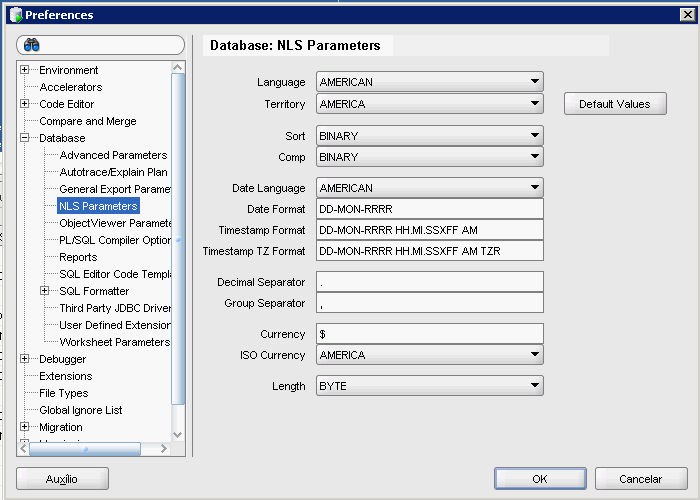The width and height of the screenshot is (700, 500).
Task: Expand the Environment tree node
Action: [x=25, y=70]
